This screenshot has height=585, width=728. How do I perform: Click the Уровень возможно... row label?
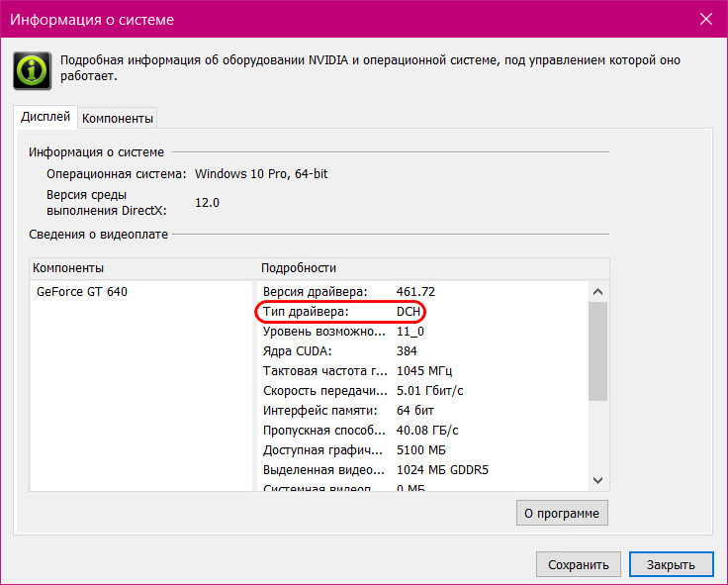[x=324, y=332]
